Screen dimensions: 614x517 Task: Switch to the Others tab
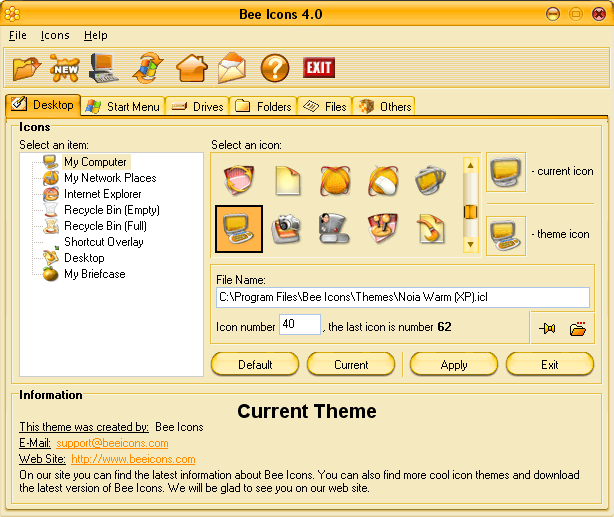pyautogui.click(x=385, y=107)
